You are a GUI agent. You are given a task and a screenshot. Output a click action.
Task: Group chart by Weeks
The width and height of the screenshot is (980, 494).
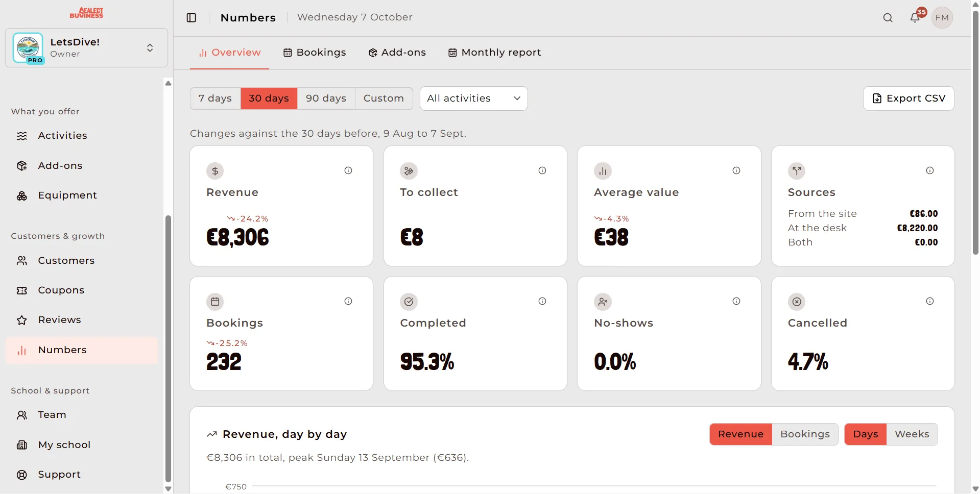click(x=912, y=434)
